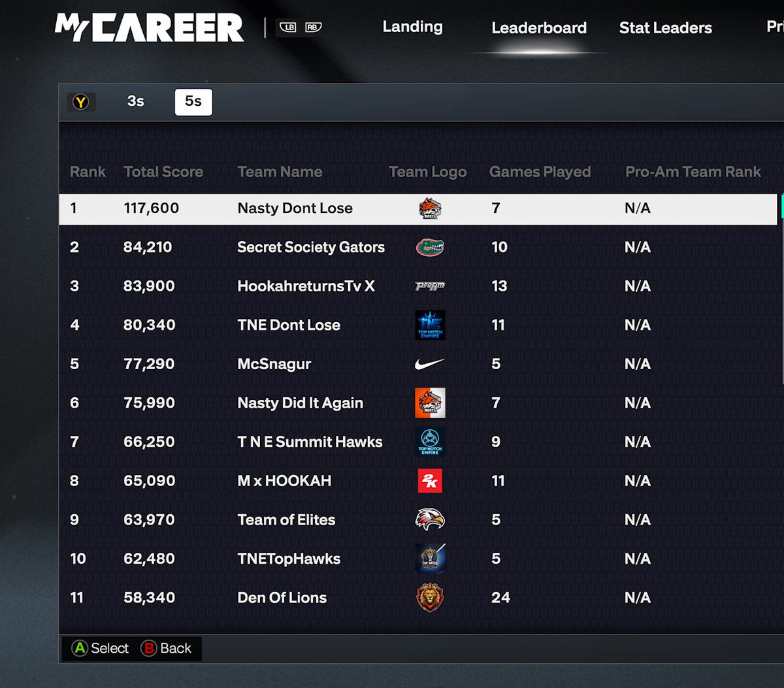Image resolution: width=784 pixels, height=688 pixels.
Task: Click the red B button icon
Action: (149, 648)
